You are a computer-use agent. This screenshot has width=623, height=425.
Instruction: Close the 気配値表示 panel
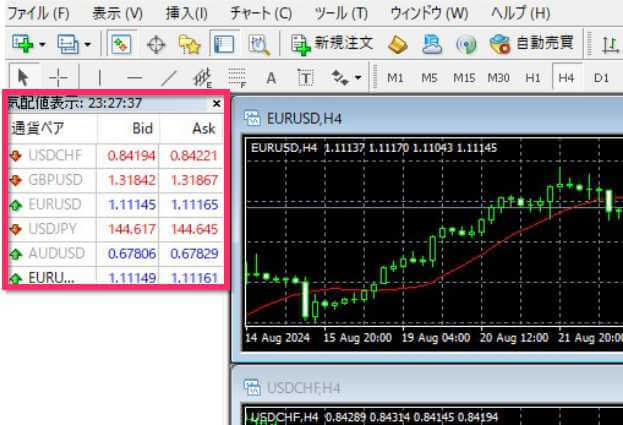tap(217, 103)
